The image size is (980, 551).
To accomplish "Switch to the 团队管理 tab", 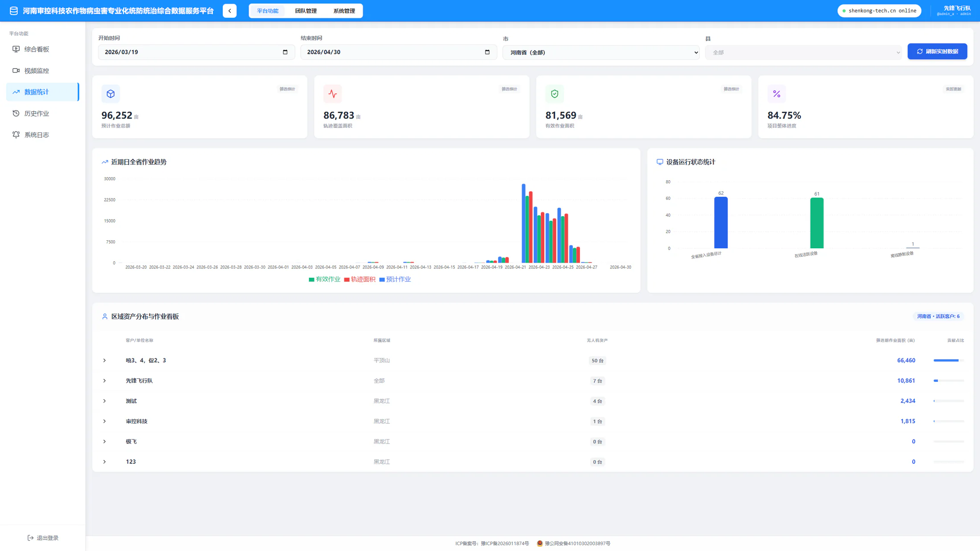I will pos(306,11).
